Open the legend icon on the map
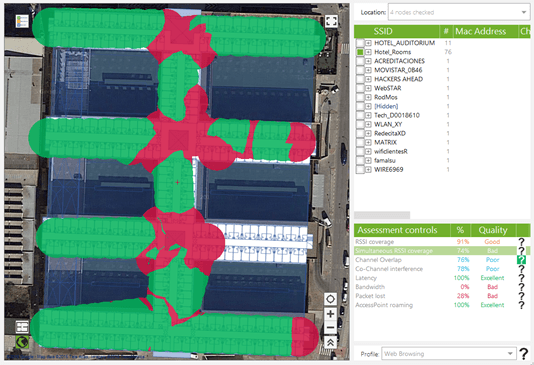534x365 pixels. pos(22,21)
